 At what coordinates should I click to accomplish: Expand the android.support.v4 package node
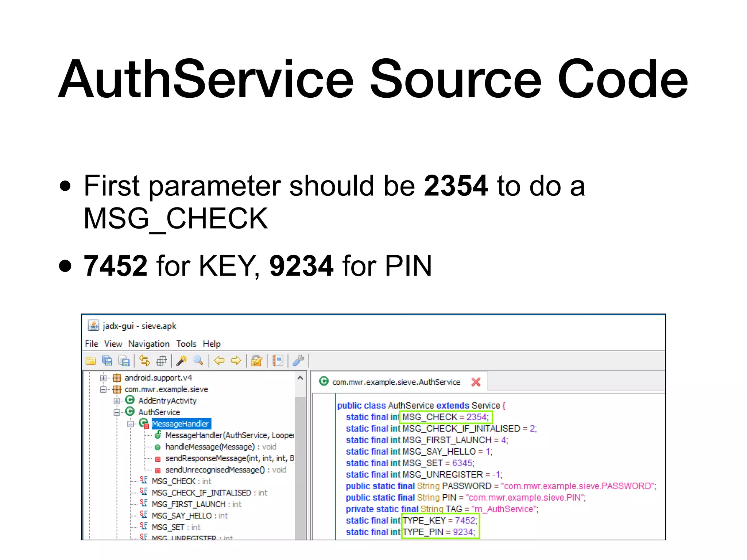pos(103,378)
